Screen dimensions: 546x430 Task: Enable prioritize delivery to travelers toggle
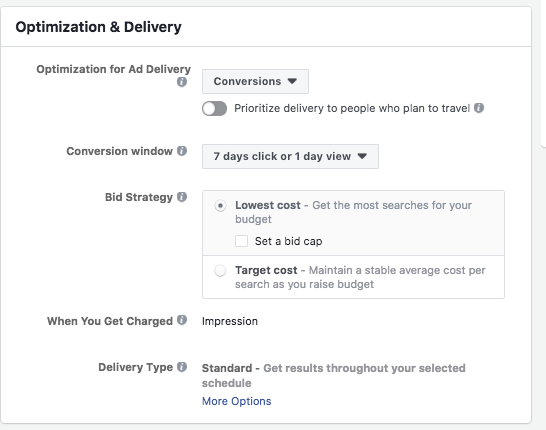click(x=214, y=109)
